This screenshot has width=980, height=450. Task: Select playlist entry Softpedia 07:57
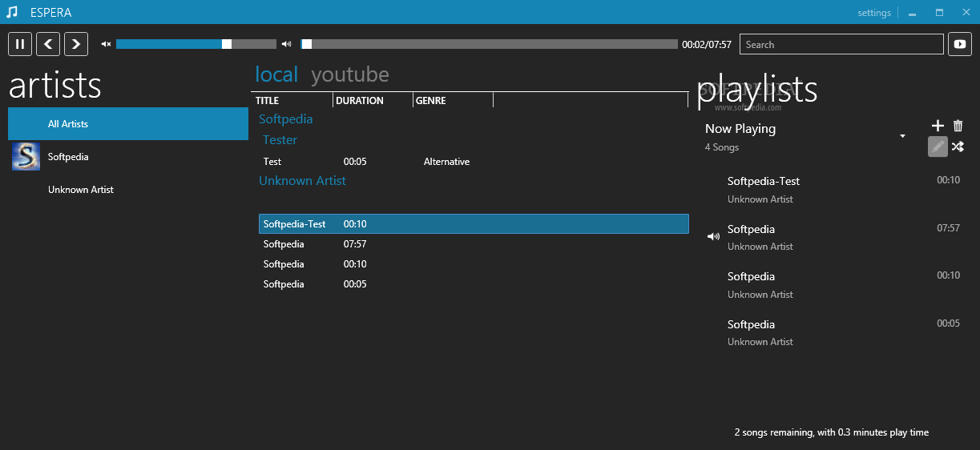point(833,237)
